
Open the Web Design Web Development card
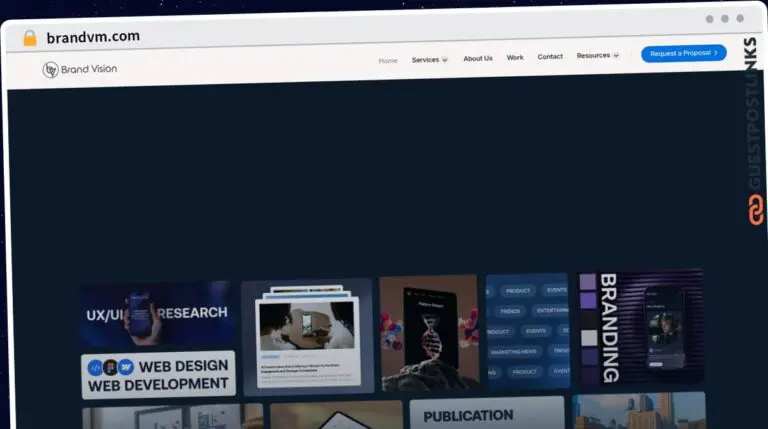[x=158, y=374]
